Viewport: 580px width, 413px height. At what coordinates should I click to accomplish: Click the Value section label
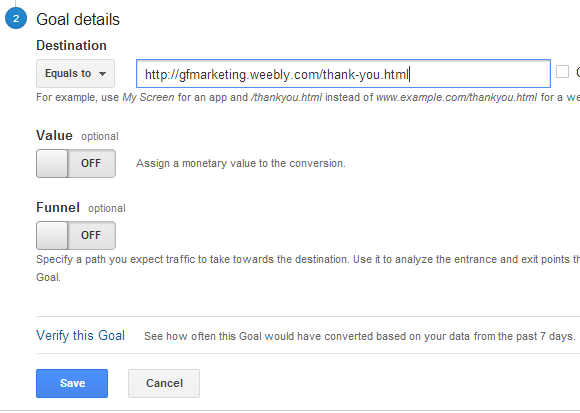pyautogui.click(x=54, y=136)
